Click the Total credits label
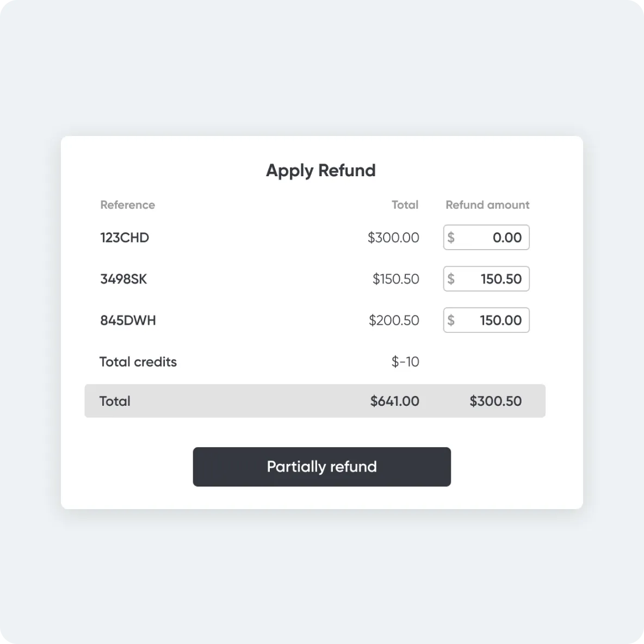The image size is (644, 644). [x=138, y=362]
